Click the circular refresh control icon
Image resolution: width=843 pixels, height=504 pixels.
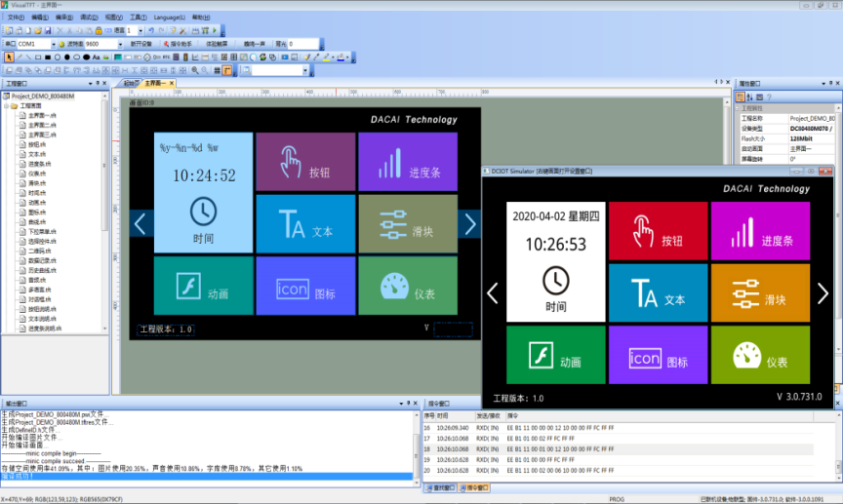click(262, 57)
